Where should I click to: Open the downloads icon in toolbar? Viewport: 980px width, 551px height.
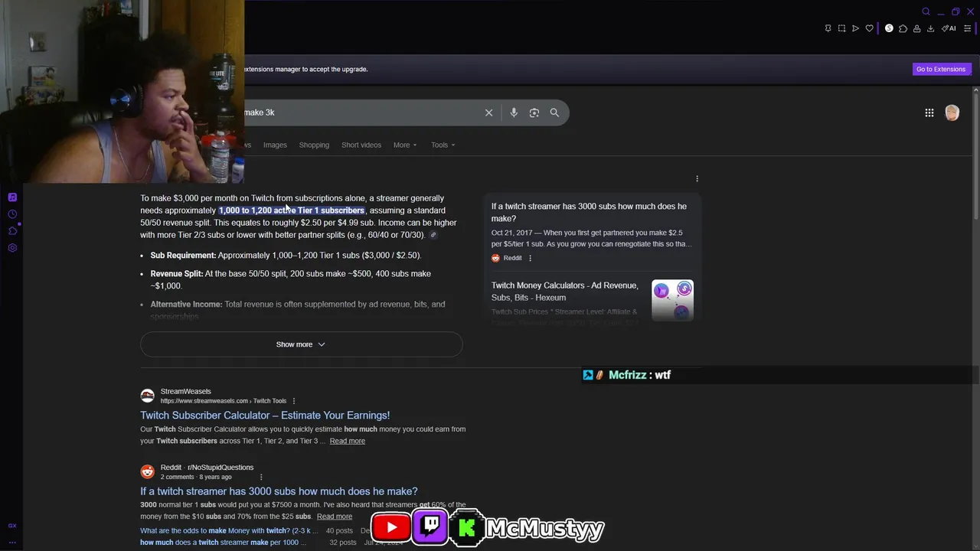[930, 28]
